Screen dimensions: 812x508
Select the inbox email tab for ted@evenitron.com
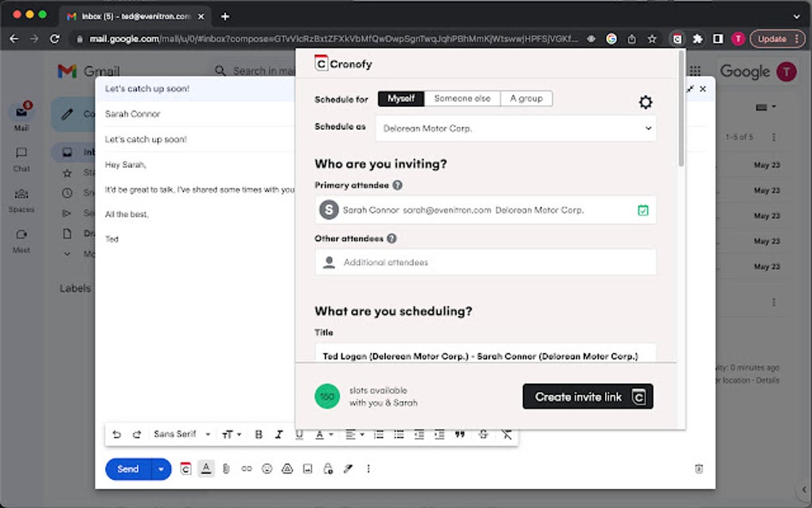click(x=129, y=14)
